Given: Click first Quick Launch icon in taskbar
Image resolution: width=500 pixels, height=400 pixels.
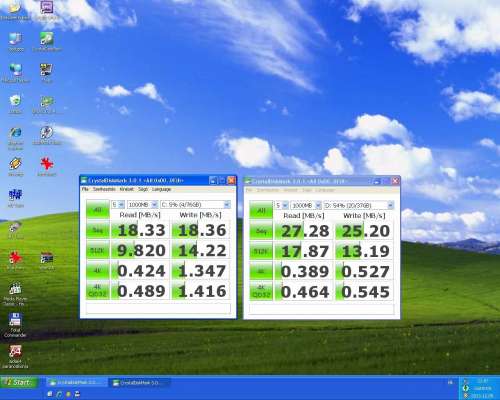Looking at the screenshot, I should [49, 394].
